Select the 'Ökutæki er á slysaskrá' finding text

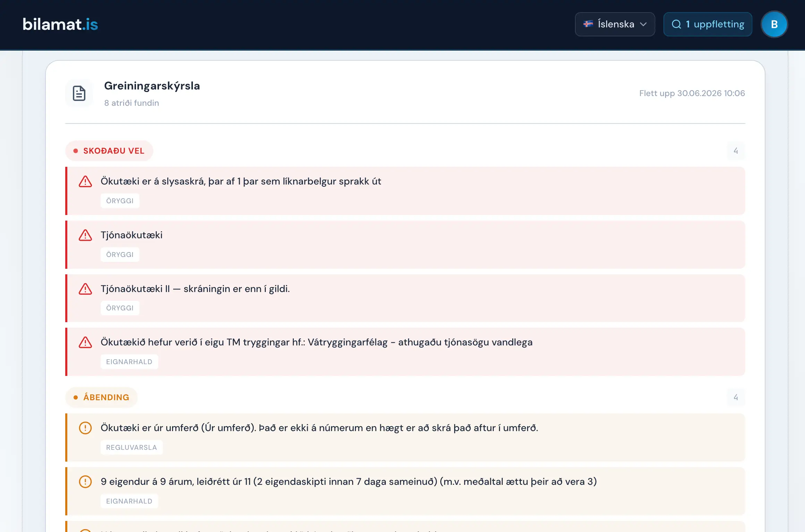coord(241,181)
